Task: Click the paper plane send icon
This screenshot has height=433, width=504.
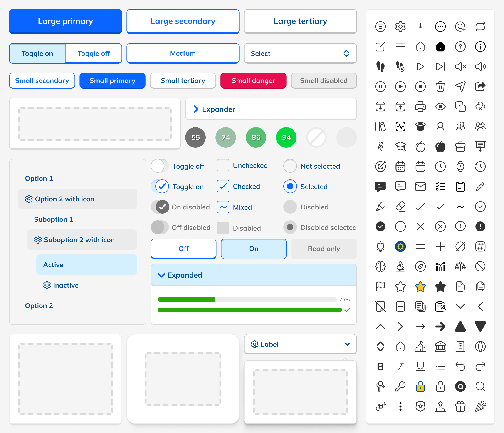Action: [x=460, y=87]
